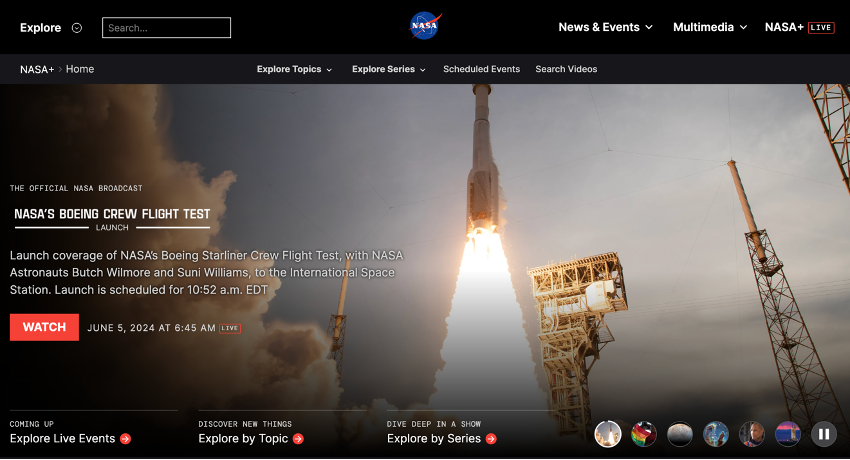Screen dimensions: 850x460
Task: Open Explore Live Events link
Action: tap(62, 439)
